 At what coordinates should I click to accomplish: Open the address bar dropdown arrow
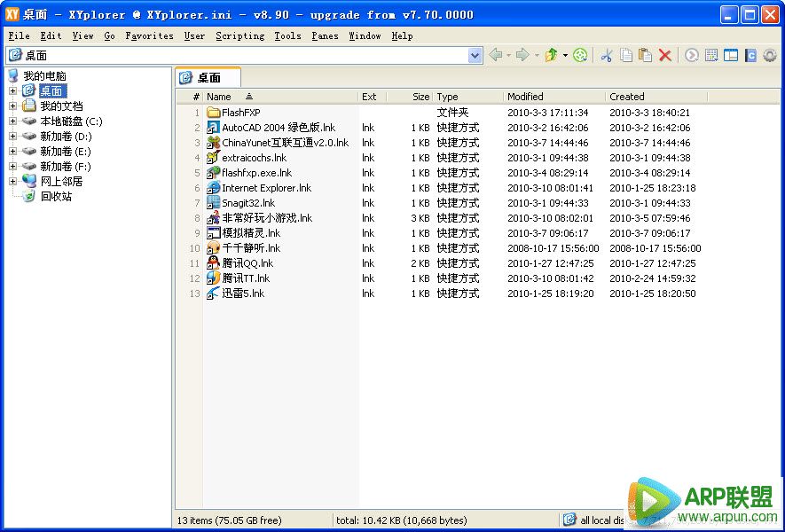tap(474, 55)
